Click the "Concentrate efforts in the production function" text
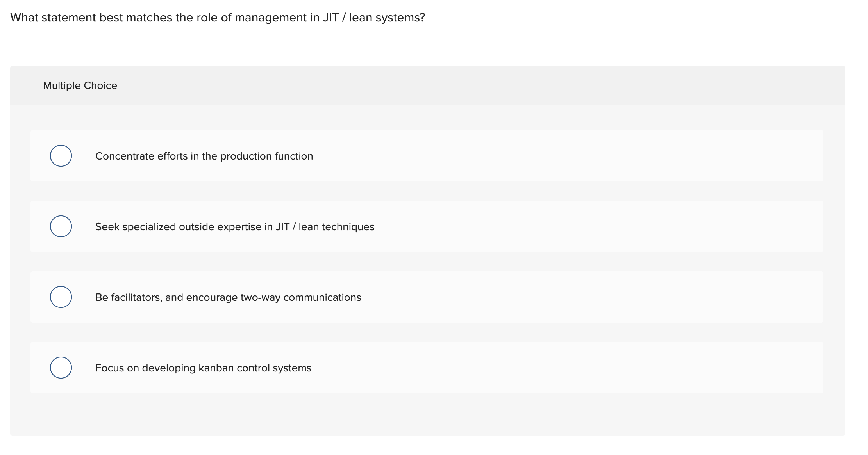This screenshot has width=868, height=455. pos(204,156)
